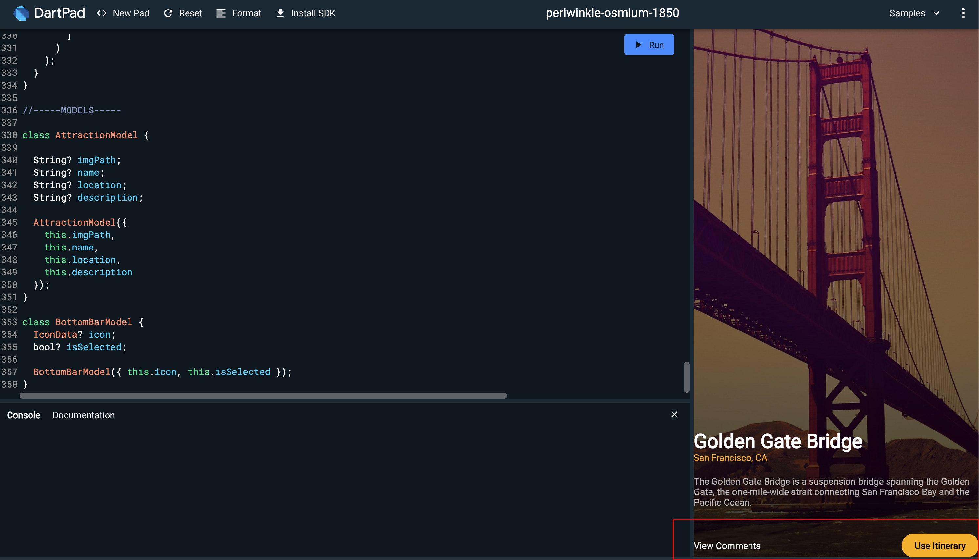Tap the View Comments link
This screenshot has height=560, width=979.
[727, 545]
